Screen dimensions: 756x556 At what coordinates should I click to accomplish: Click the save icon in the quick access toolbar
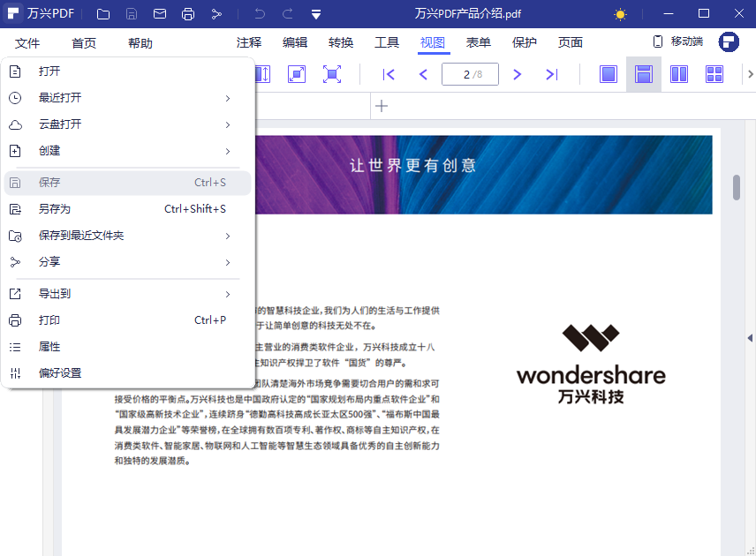pos(132,13)
